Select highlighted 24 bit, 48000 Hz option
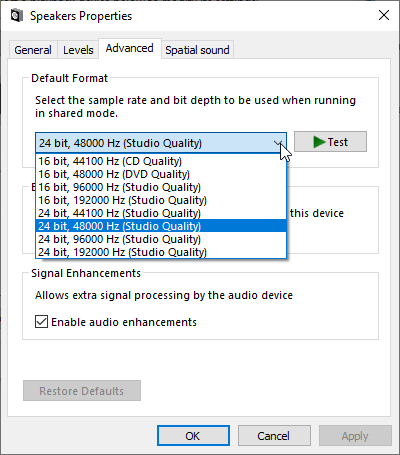 161,226
